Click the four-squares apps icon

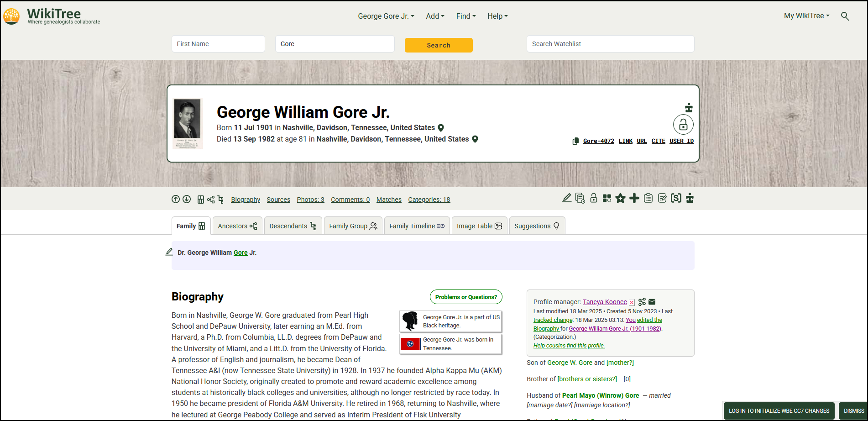click(x=607, y=198)
